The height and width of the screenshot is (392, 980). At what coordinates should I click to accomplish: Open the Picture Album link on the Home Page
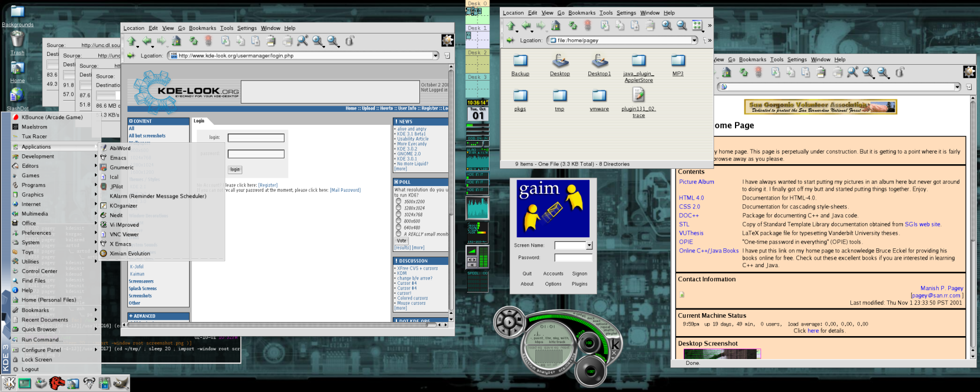click(x=696, y=182)
